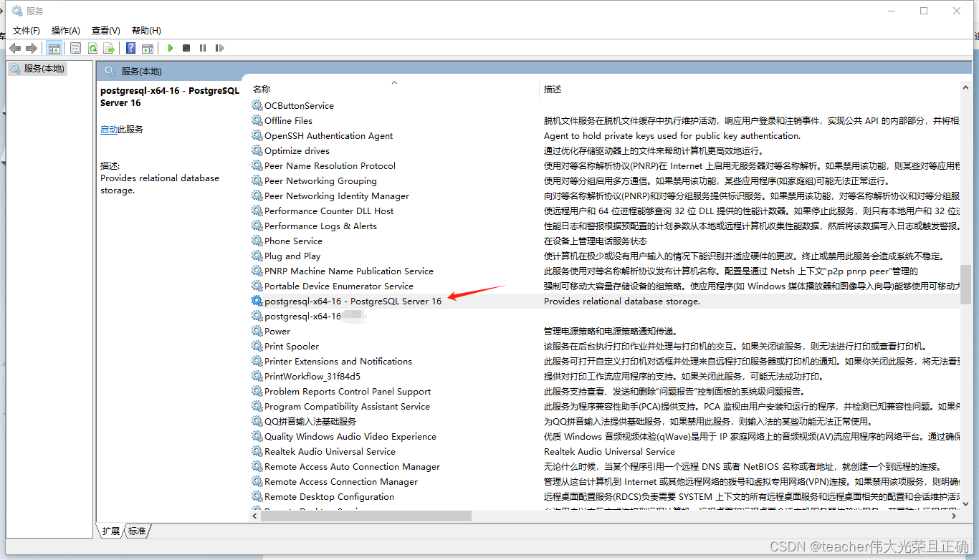979x560 pixels.
Task: Select Performance Counter DLL Host
Action: coord(329,211)
